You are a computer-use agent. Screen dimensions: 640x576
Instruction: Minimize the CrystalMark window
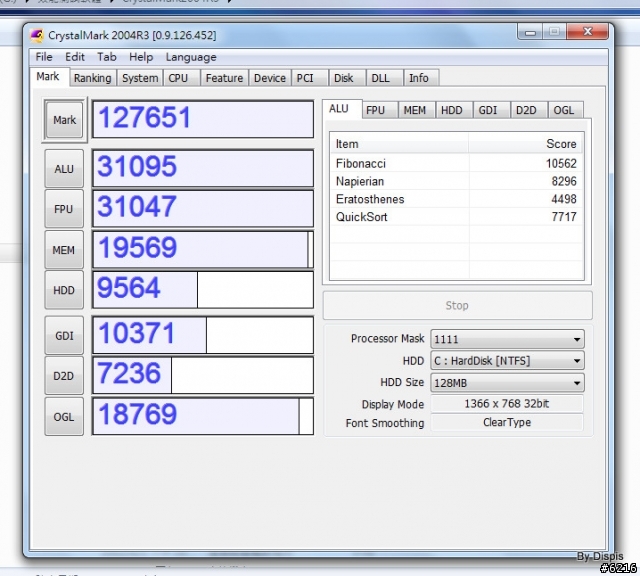530,32
